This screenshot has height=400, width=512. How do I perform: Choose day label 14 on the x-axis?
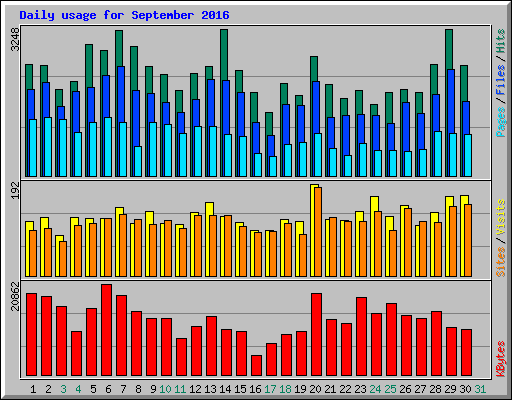[x=225, y=389]
